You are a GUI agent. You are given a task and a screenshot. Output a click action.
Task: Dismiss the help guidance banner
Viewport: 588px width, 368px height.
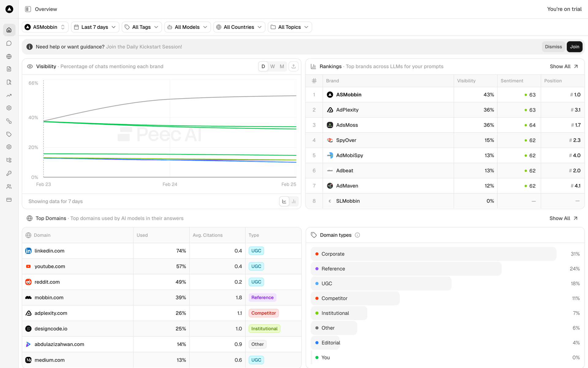click(x=553, y=47)
